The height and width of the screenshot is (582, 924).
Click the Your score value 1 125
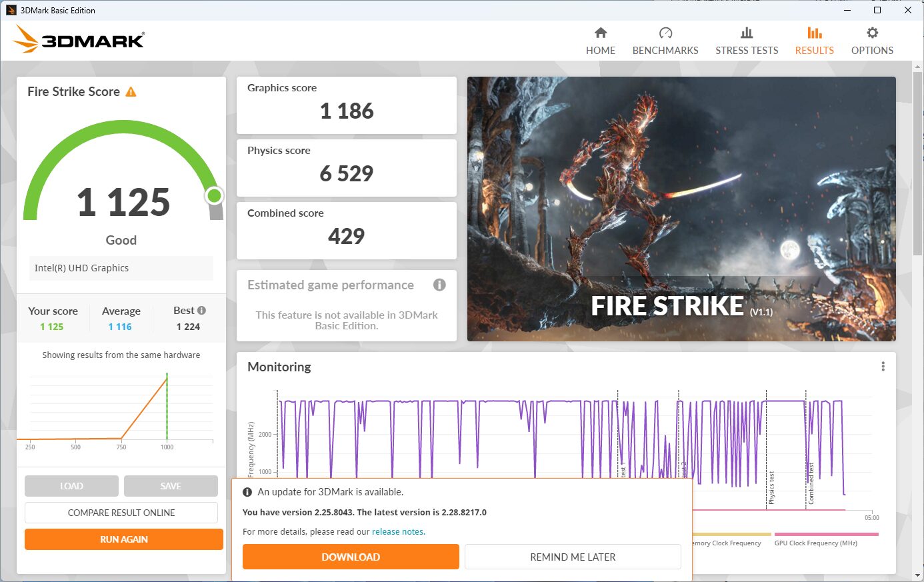pos(51,327)
